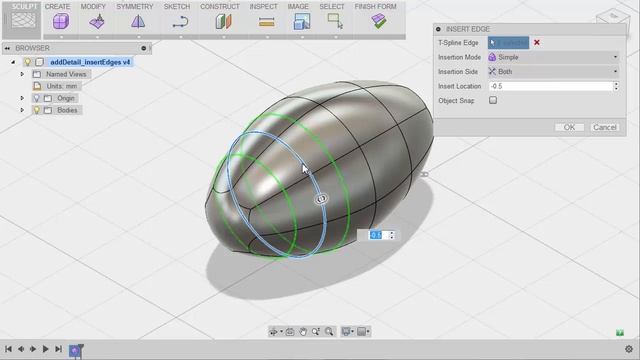Select the addDetail_insertEdges v4 document name
The height and width of the screenshot is (360, 640).
click(90, 62)
